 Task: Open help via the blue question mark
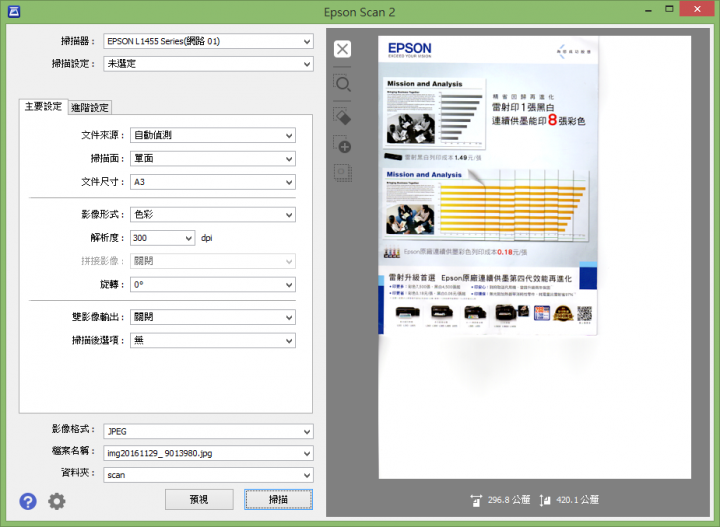(x=28, y=501)
